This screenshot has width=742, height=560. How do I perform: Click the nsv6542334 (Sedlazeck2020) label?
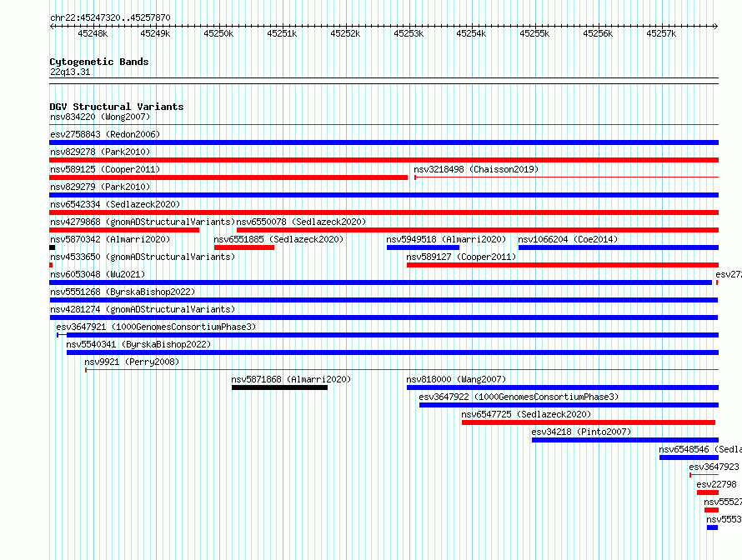(x=115, y=204)
